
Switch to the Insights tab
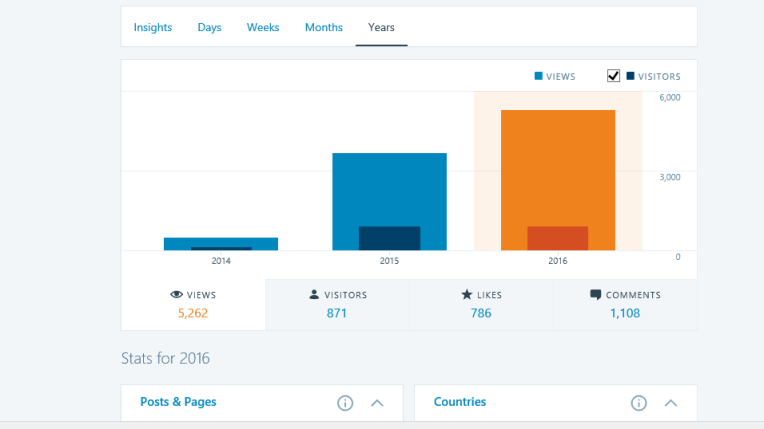coord(153,27)
